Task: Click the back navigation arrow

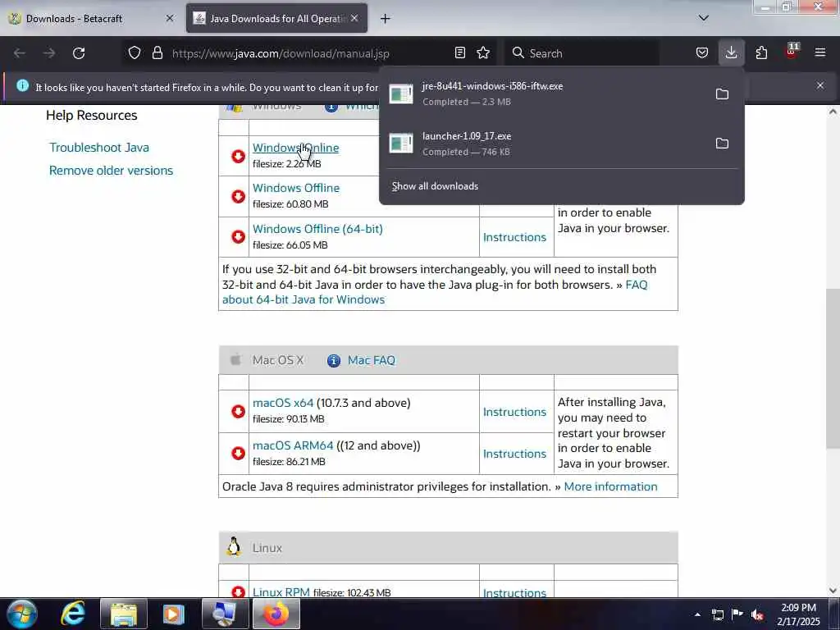Action: (x=20, y=53)
